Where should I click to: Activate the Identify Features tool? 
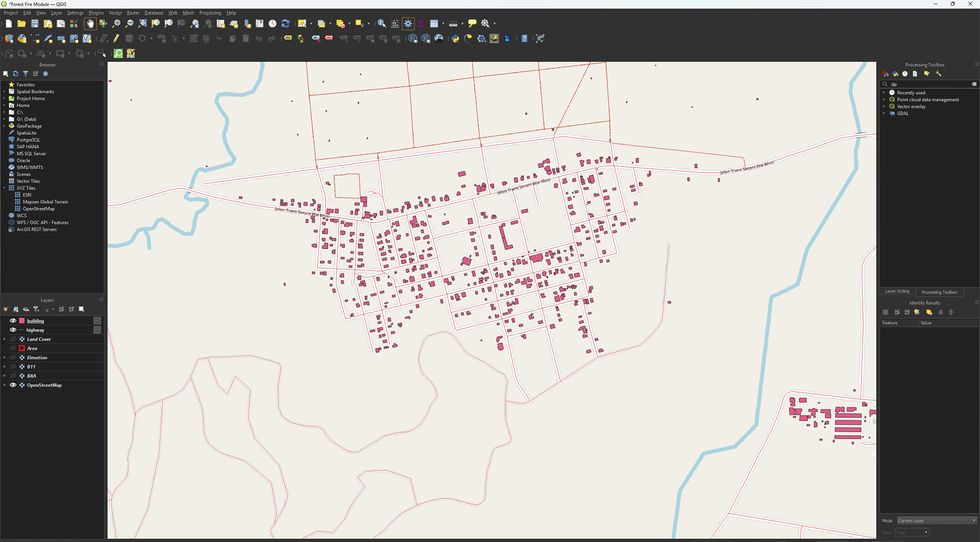(x=381, y=23)
